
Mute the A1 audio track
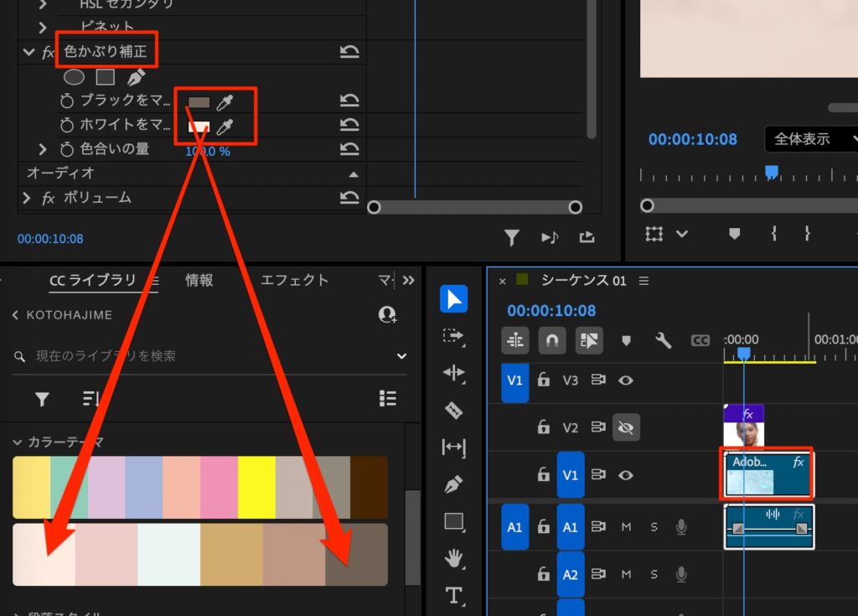625,527
